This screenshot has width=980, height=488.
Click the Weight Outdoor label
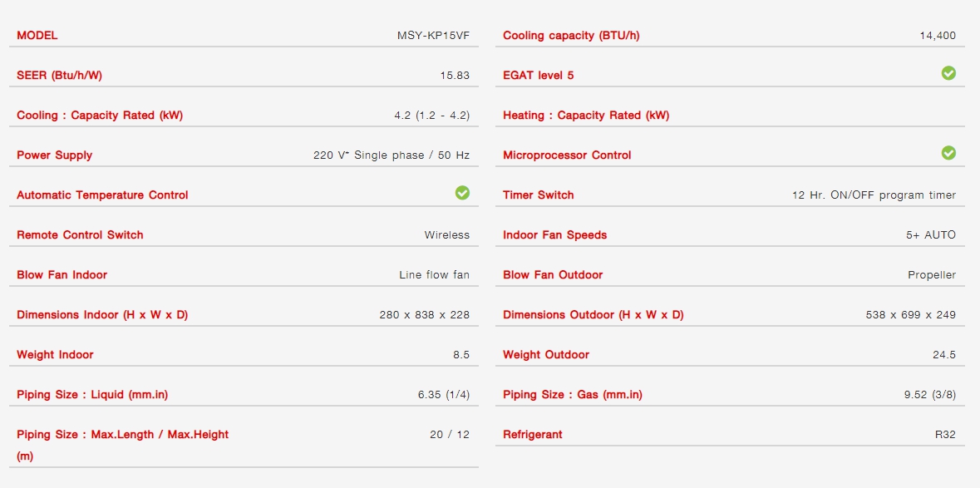click(x=546, y=355)
